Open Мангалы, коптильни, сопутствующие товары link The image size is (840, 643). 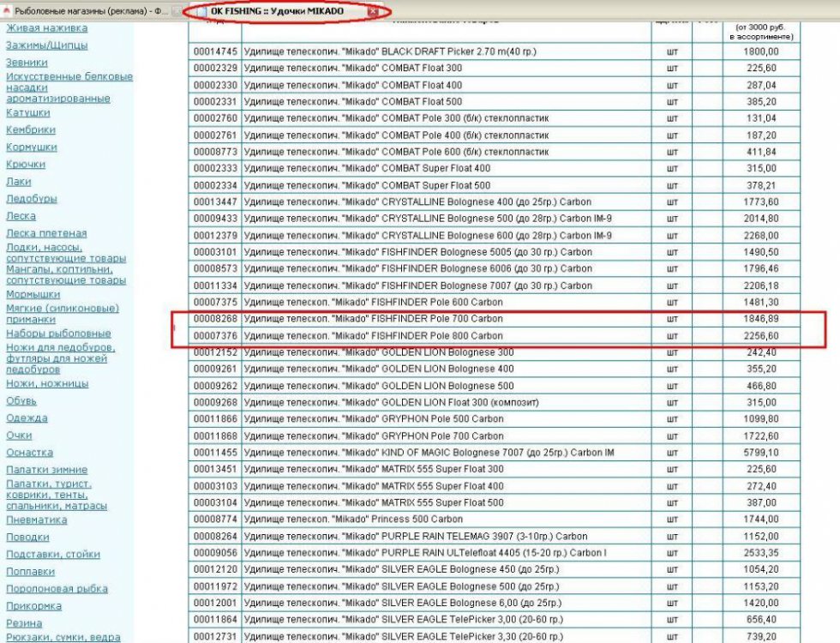pos(66,275)
